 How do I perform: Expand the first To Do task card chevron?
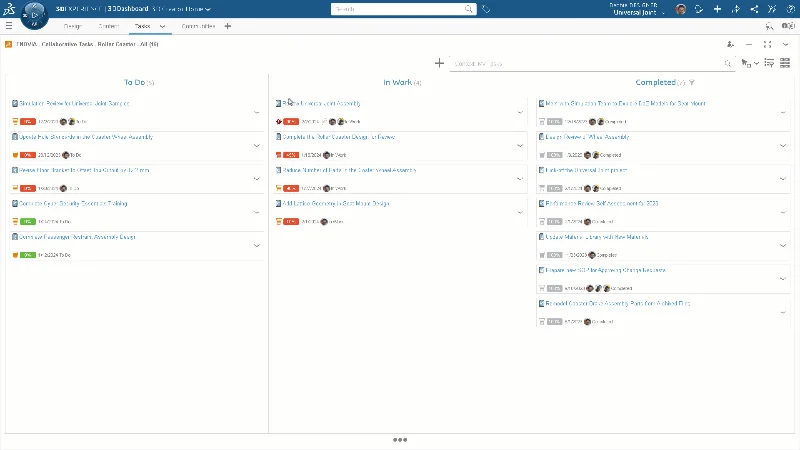pos(256,112)
